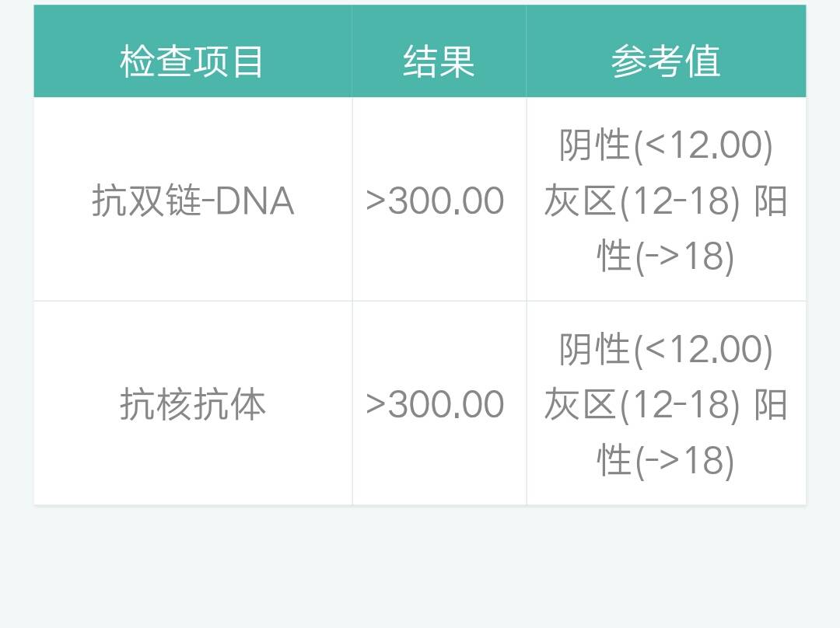Click the empty margin left of the table
The width and height of the screenshot is (840, 628).
[x=16, y=311]
